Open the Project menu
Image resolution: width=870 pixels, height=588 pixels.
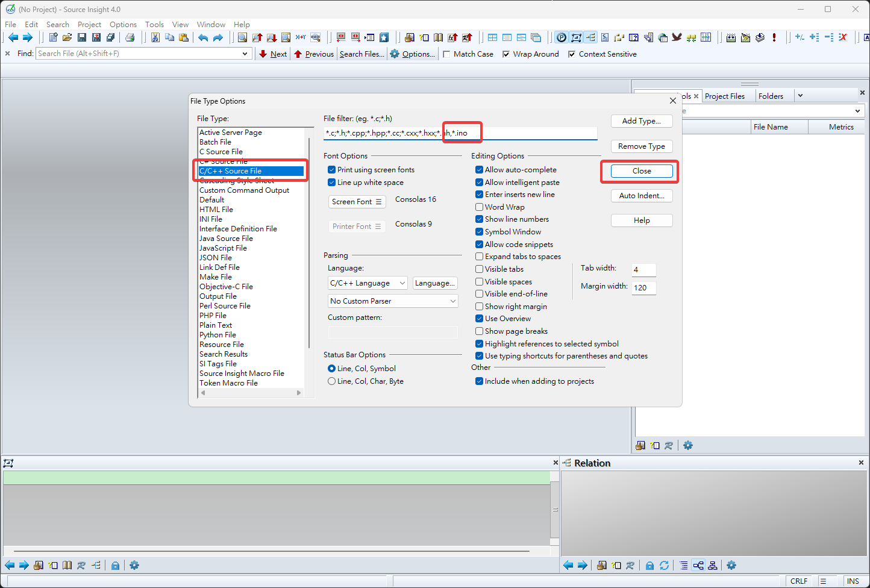(x=89, y=25)
